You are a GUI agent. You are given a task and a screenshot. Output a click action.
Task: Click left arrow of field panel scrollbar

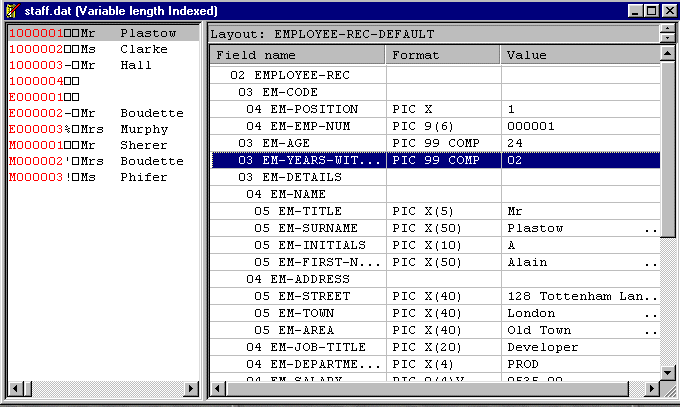pyautogui.click(x=217, y=387)
